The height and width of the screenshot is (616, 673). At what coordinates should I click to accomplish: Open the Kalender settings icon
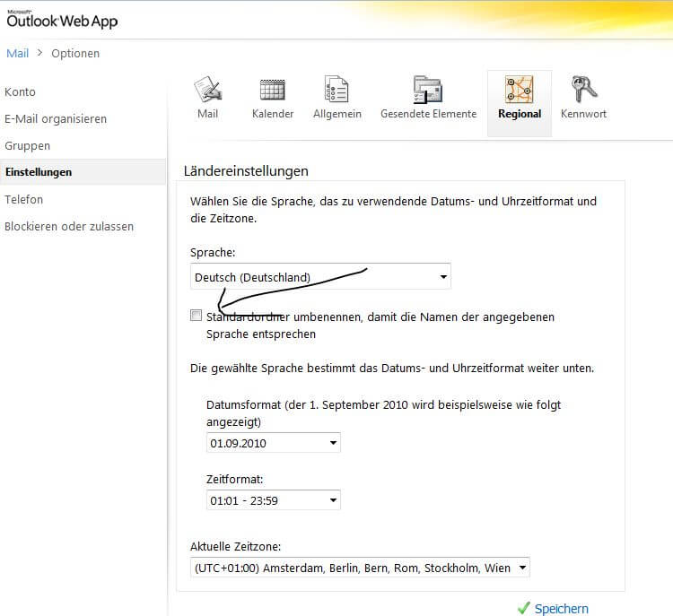[273, 90]
